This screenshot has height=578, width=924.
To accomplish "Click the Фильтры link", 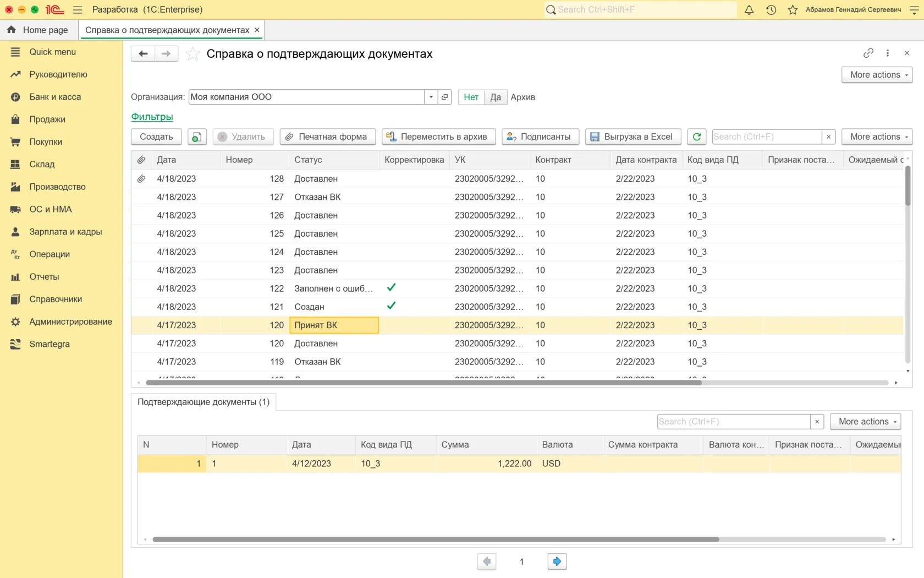I will pyautogui.click(x=152, y=117).
